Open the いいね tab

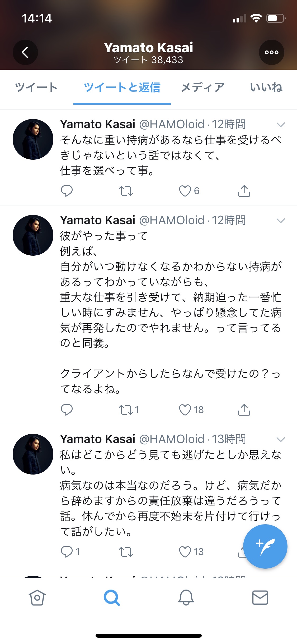266,87
